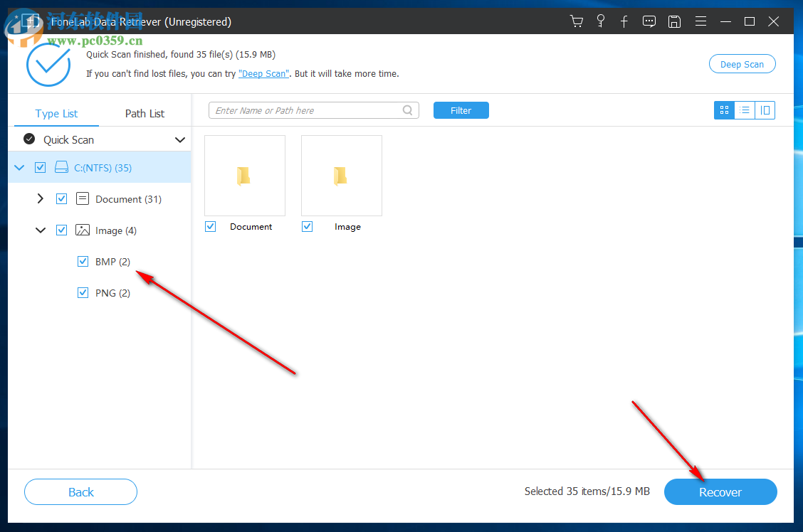This screenshot has height=532, width=803.
Task: Click the save scan results icon
Action: (x=674, y=21)
